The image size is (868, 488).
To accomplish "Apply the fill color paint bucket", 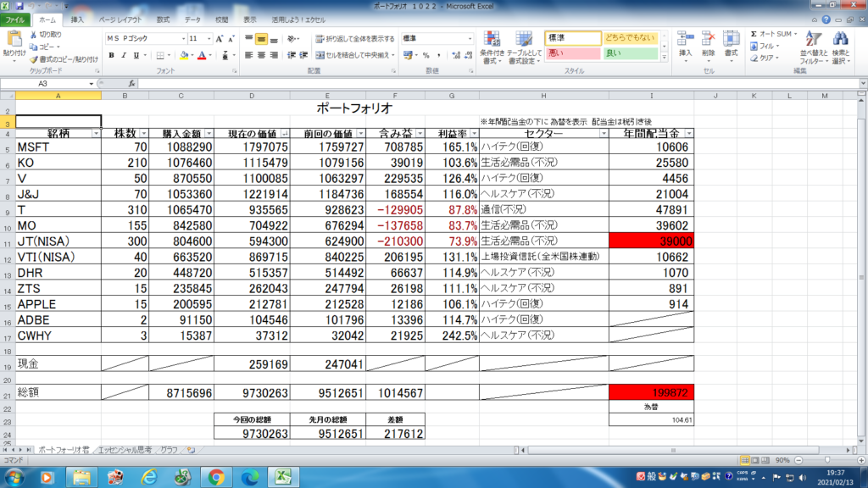I will [x=184, y=55].
